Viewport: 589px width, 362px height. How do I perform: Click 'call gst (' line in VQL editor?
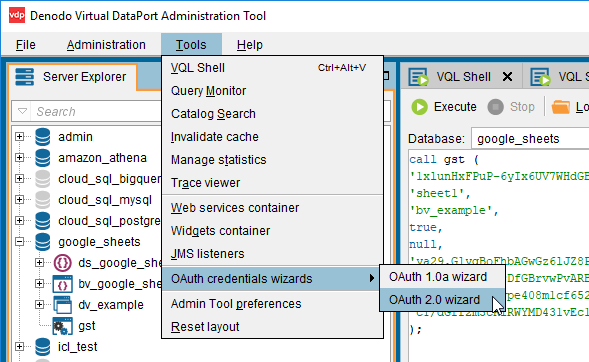pos(444,160)
